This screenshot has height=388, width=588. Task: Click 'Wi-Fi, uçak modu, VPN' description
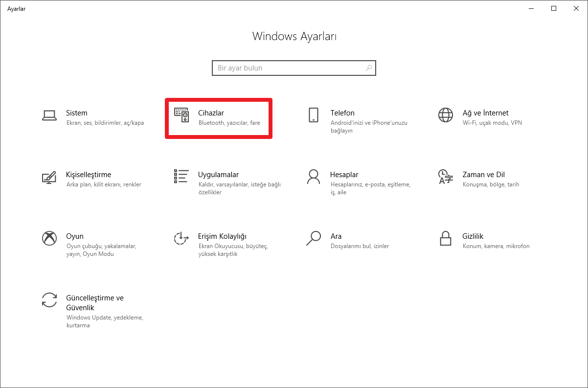click(493, 123)
